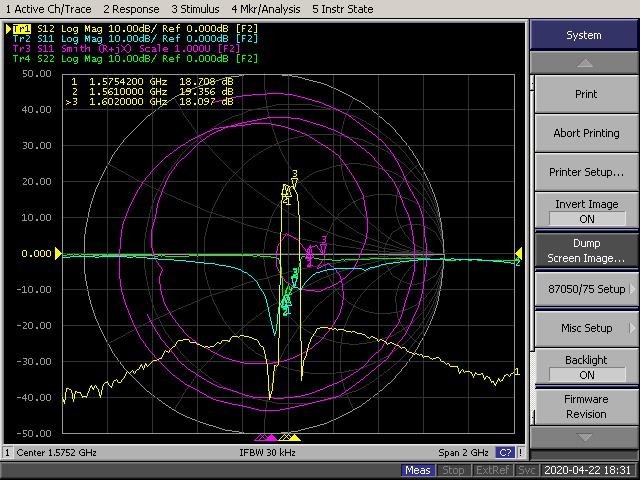
Task: Toggle the Backlight ON setting
Action: pos(586,367)
